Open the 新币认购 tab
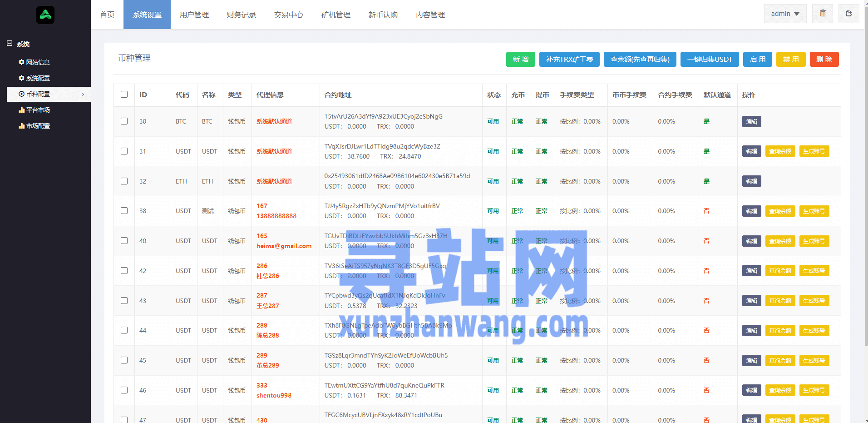The width and height of the screenshot is (868, 423). (x=383, y=15)
